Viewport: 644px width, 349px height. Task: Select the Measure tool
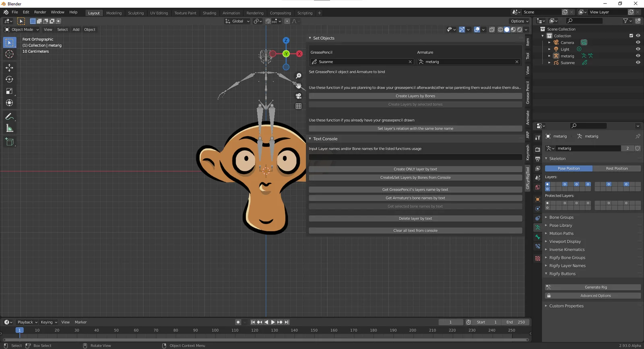tap(9, 129)
